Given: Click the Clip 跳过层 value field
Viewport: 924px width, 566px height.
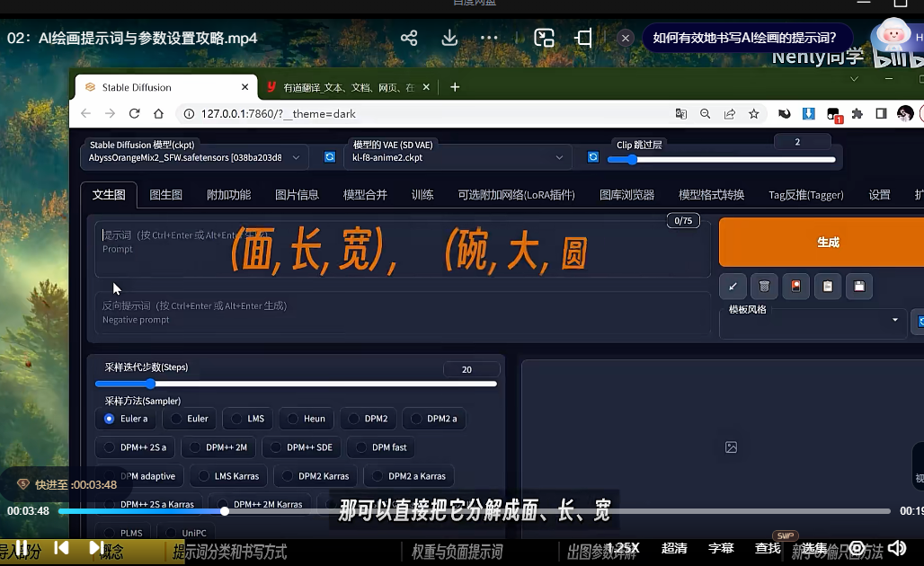Looking at the screenshot, I should tap(802, 142).
